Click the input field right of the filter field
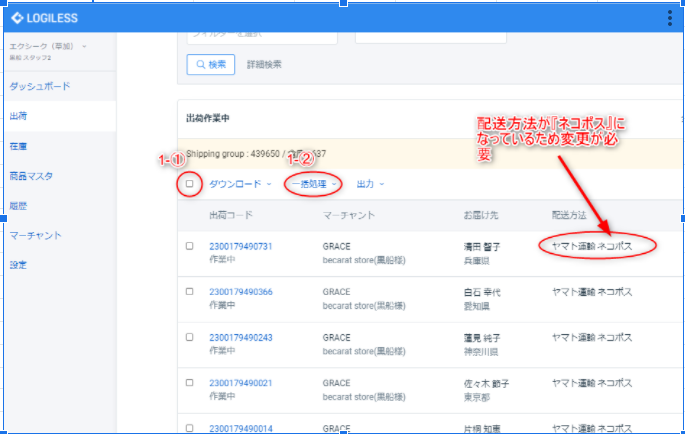 pos(431,38)
